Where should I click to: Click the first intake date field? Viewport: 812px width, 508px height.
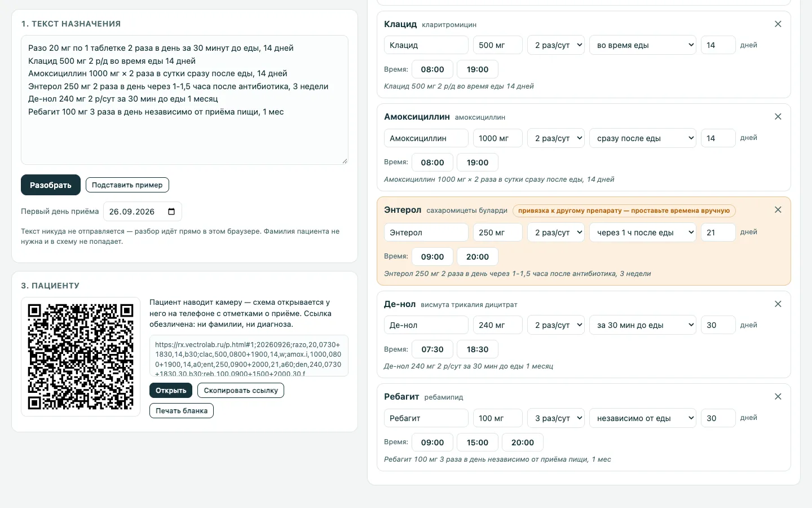coord(142,212)
